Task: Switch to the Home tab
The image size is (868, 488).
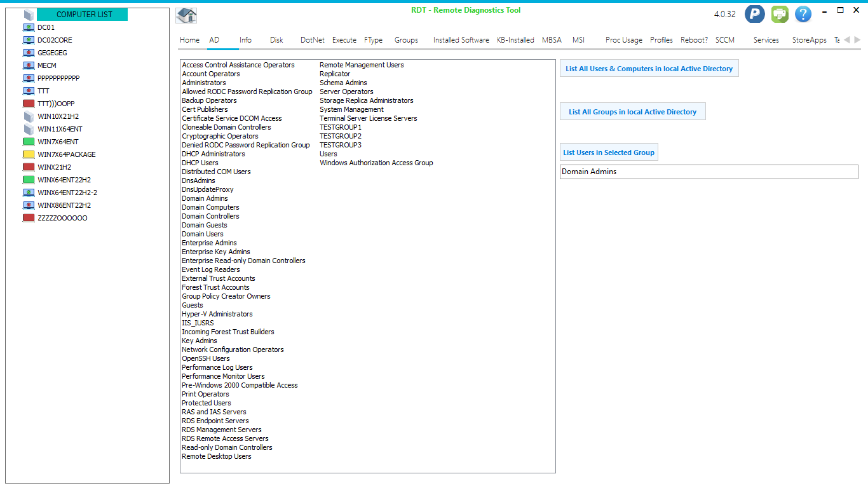Action: coord(189,40)
